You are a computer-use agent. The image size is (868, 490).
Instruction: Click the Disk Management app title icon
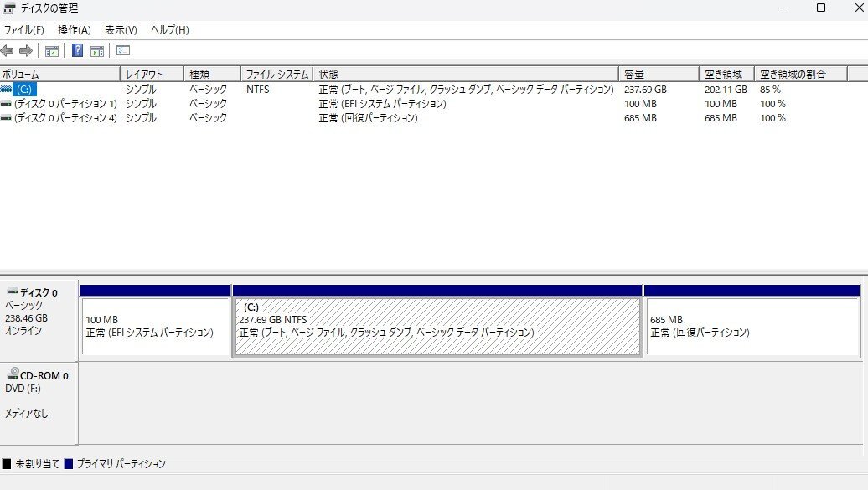click(x=8, y=8)
